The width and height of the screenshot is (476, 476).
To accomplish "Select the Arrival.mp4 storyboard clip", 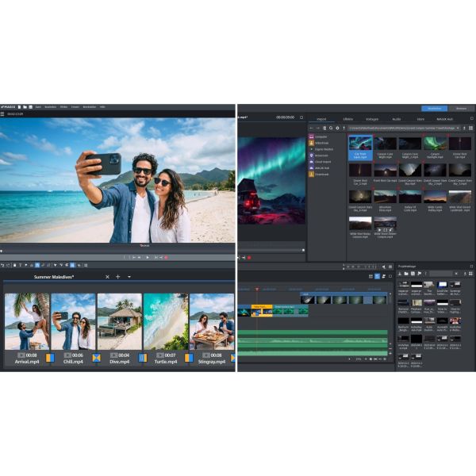I will (27, 321).
